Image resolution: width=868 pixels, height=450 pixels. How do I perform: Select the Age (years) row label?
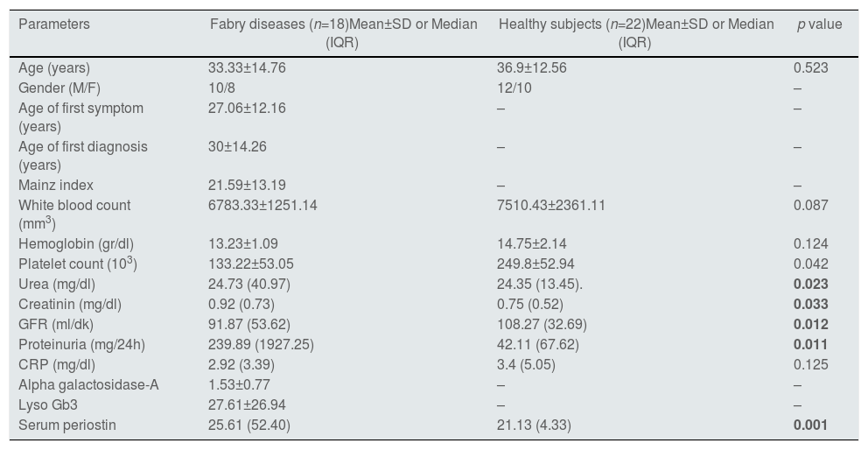(x=54, y=67)
